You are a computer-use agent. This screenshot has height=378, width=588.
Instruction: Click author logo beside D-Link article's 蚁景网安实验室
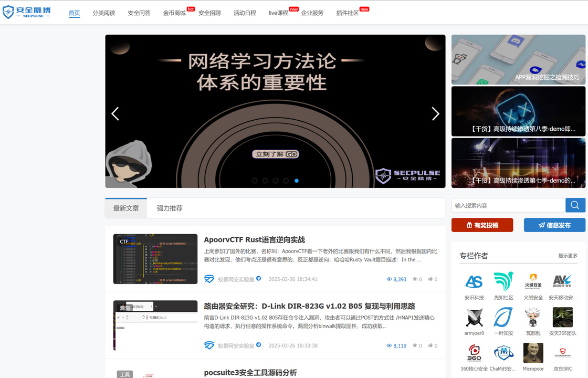tap(209, 345)
